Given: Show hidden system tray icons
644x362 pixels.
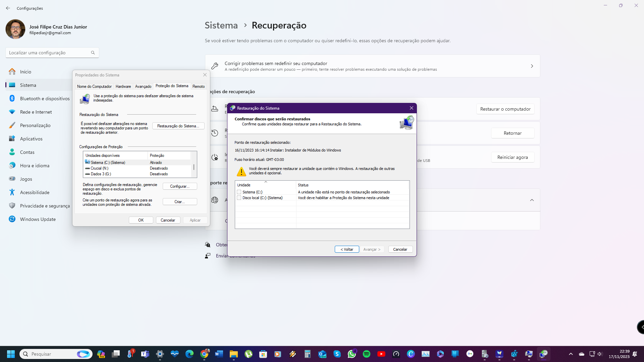Looking at the screenshot, I should 571,354.
